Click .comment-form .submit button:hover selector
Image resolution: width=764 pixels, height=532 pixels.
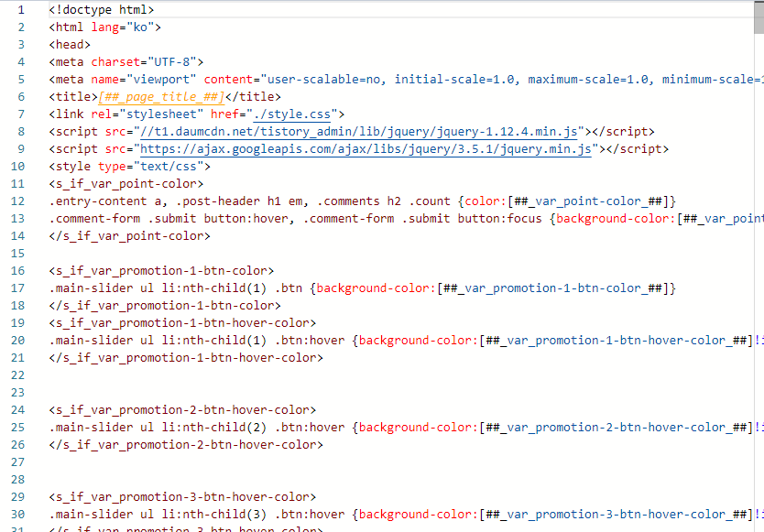click(169, 219)
